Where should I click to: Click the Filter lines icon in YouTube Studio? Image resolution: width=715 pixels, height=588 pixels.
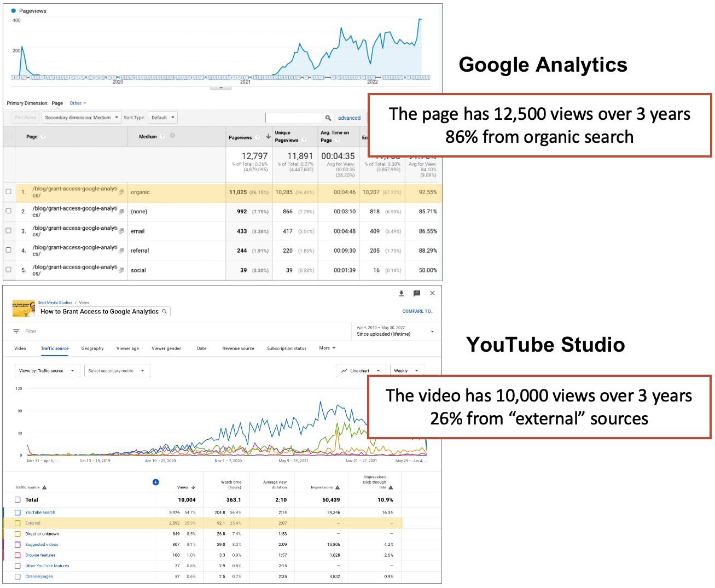pyautogui.click(x=16, y=331)
